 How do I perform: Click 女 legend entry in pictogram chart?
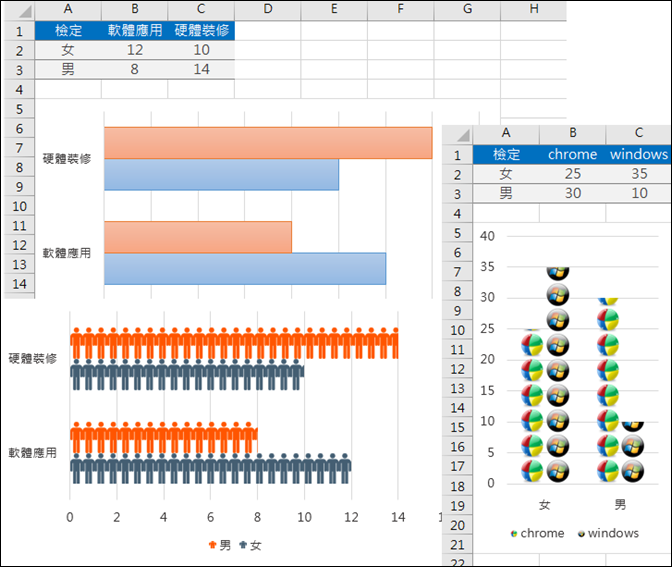[x=250, y=545]
